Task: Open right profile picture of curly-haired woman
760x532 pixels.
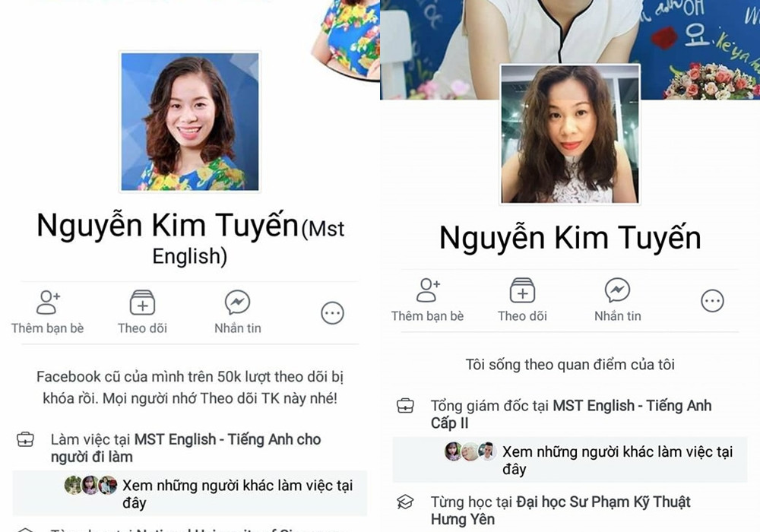Action: 570,134
